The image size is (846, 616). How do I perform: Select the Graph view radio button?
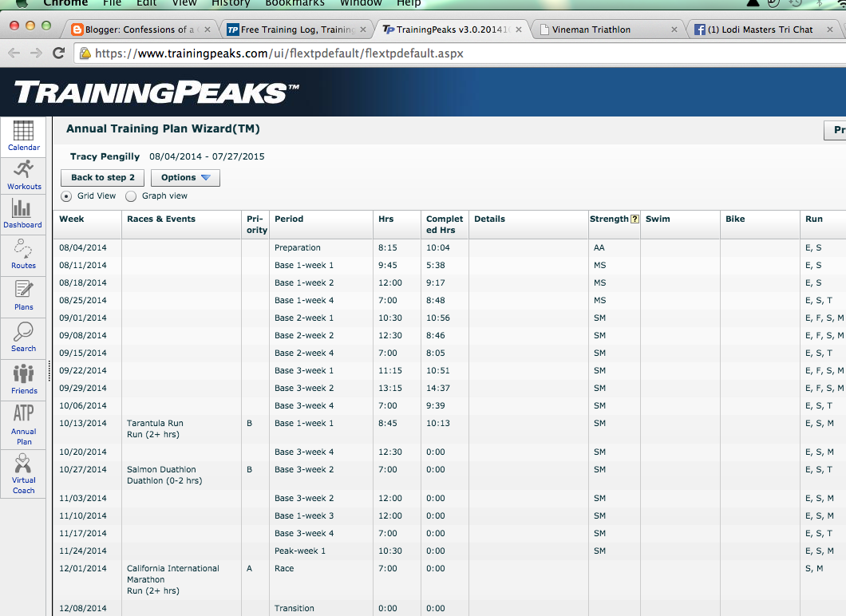pyautogui.click(x=131, y=196)
